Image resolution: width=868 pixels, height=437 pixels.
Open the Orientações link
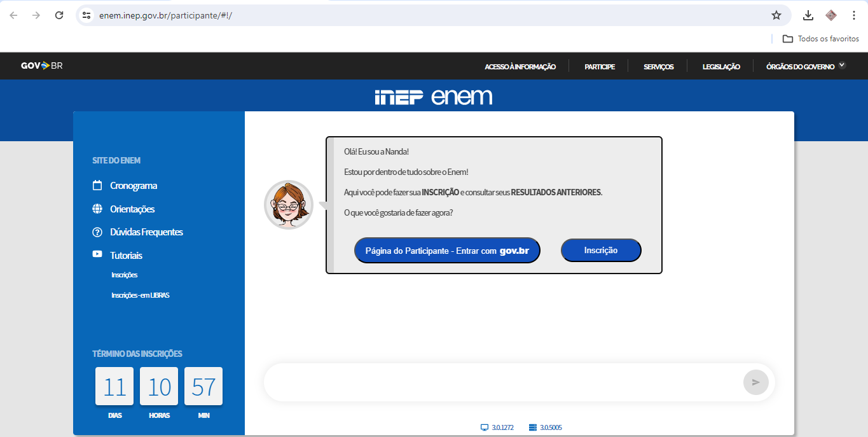(132, 209)
